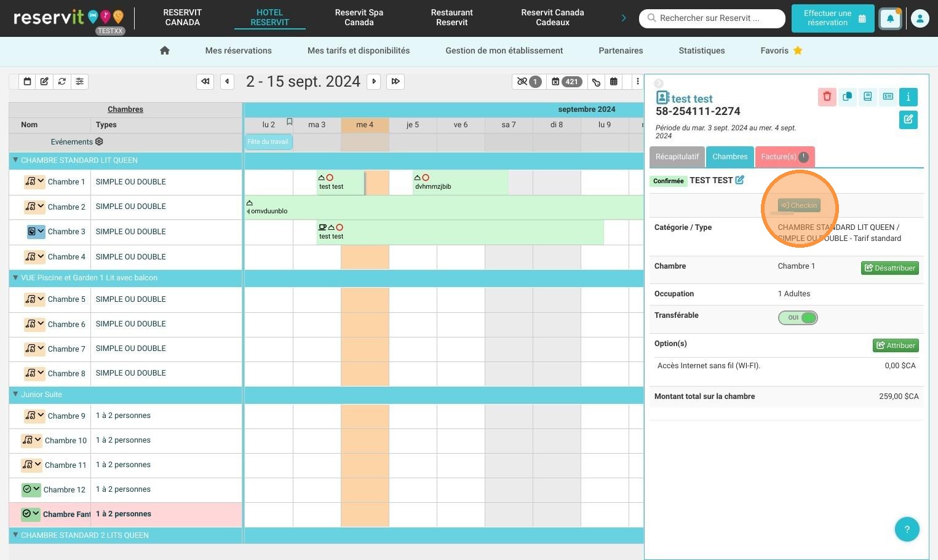Show more establishments with the chevron arrow
Viewport: 938px width, 560px height.
tap(624, 18)
